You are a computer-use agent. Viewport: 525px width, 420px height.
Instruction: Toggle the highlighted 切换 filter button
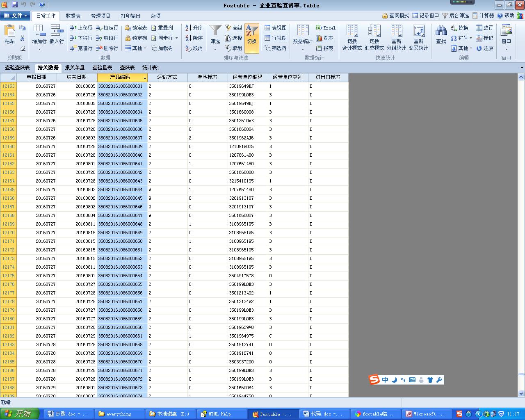click(x=251, y=38)
